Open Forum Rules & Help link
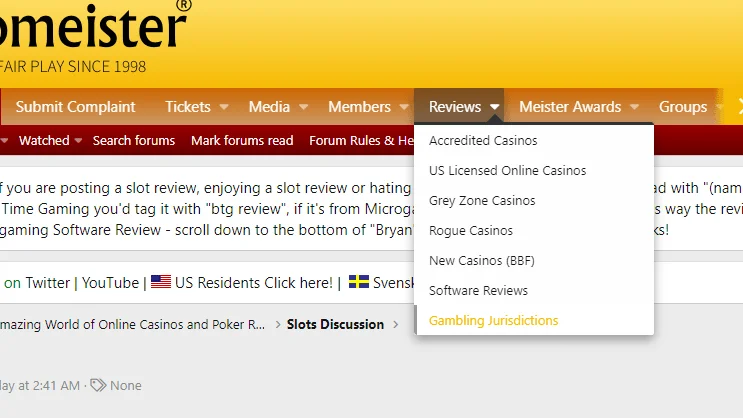743x418 pixels. tap(362, 140)
